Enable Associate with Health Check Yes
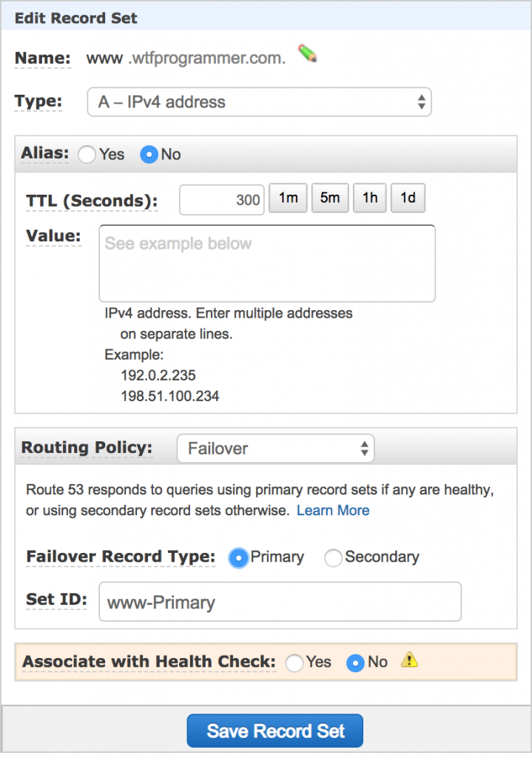 click(294, 663)
